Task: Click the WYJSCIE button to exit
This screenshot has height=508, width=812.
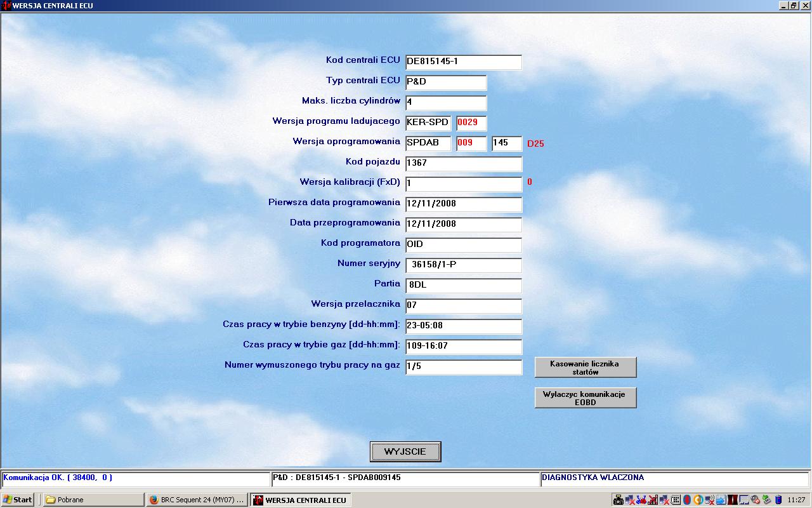Action: [405, 452]
